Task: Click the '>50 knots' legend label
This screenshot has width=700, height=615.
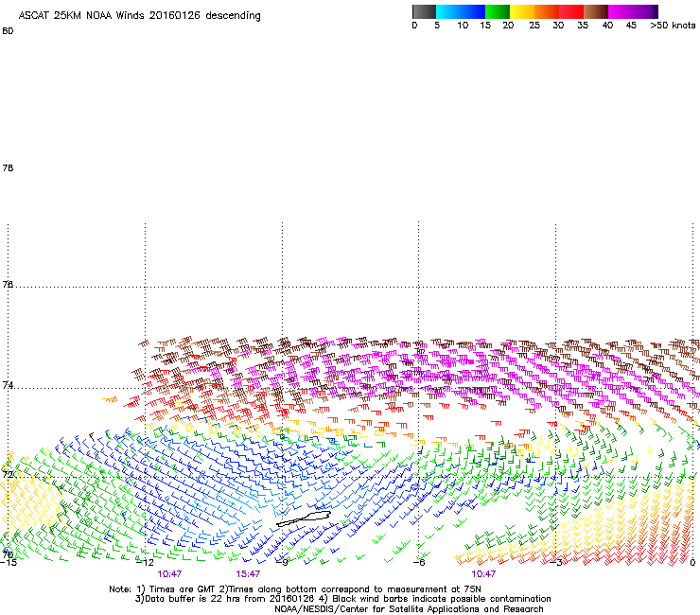Action: click(x=673, y=26)
